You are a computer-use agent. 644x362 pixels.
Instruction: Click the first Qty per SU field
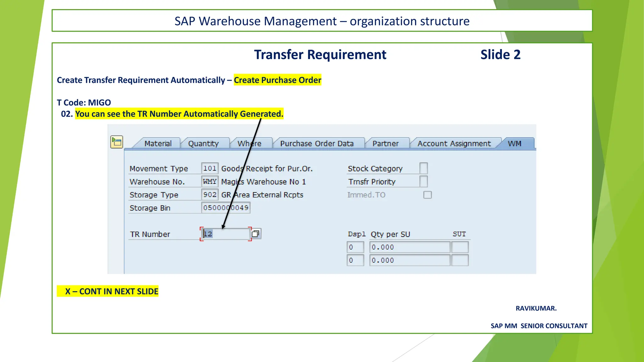pyautogui.click(x=410, y=247)
